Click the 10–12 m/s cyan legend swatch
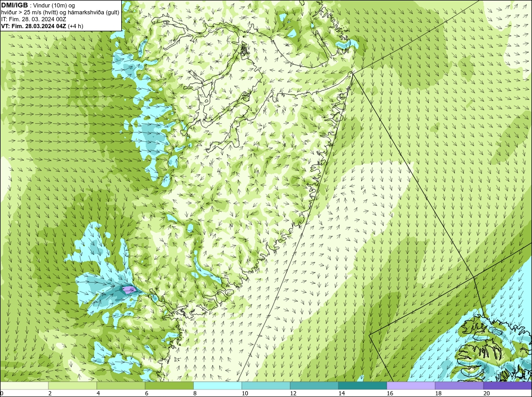This screenshot has width=532, height=397. point(265,385)
